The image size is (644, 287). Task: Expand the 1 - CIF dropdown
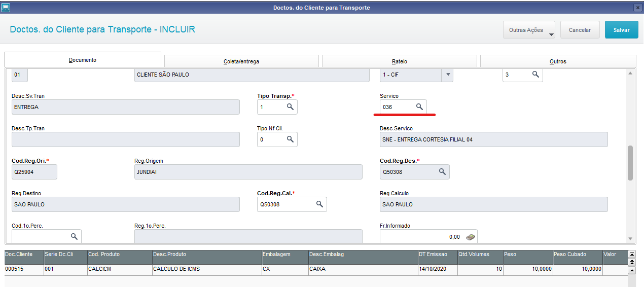coord(447,75)
